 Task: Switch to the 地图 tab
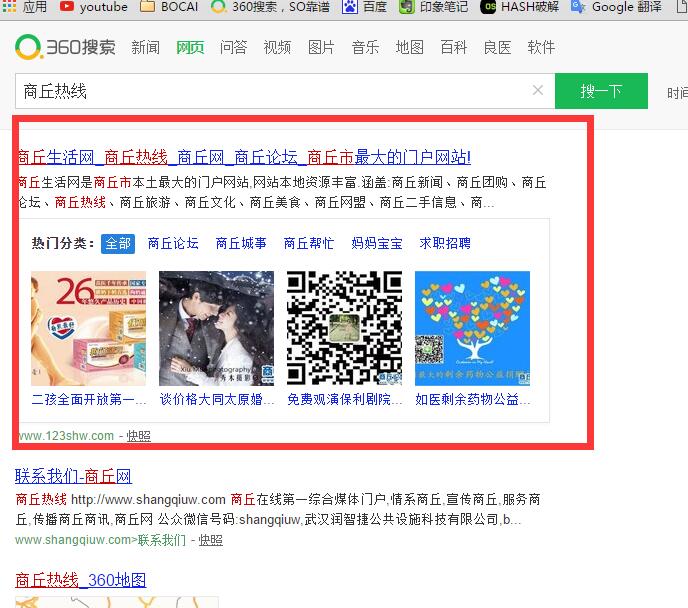pyautogui.click(x=409, y=47)
